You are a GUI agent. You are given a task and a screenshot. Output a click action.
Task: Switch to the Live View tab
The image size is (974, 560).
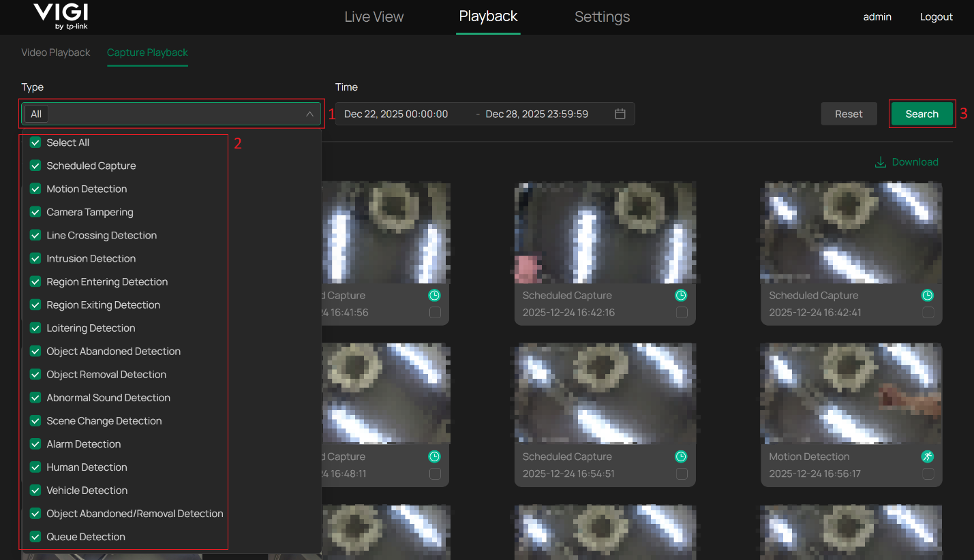click(374, 17)
